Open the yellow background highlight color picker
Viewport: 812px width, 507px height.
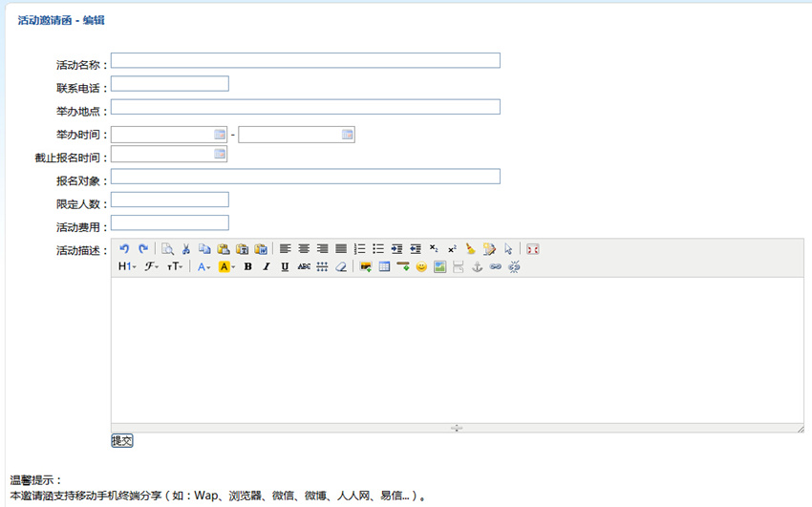click(x=226, y=267)
